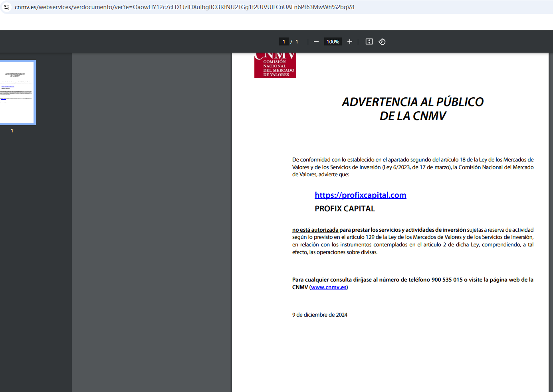Click the 'ADVERTENCIA AL PÚBLICO' heading

click(x=412, y=102)
